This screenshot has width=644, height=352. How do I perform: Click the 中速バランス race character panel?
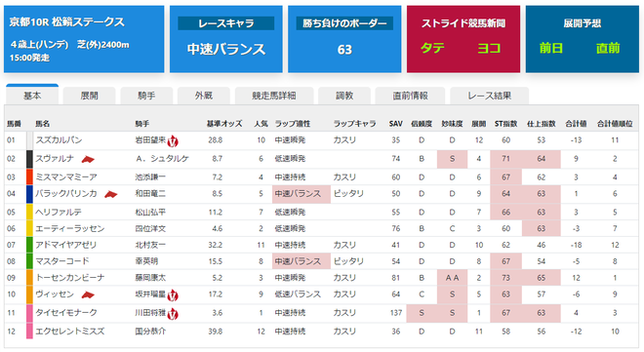click(226, 39)
